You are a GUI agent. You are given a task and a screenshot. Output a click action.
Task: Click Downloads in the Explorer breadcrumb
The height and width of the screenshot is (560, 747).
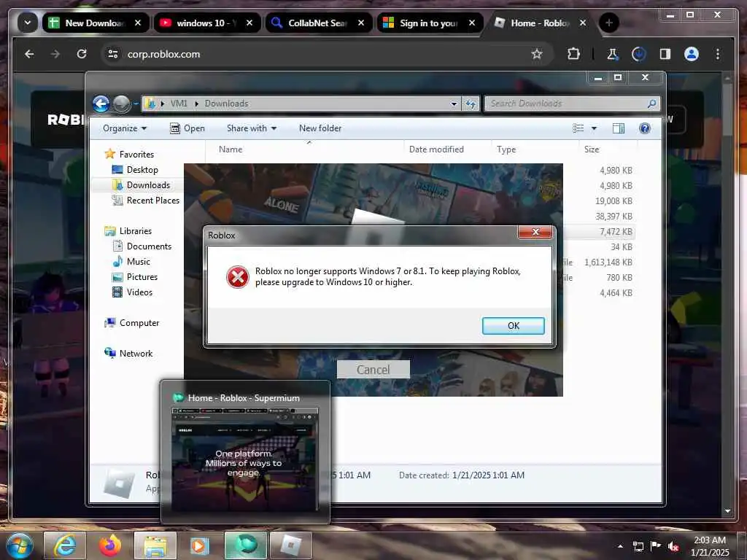226,104
